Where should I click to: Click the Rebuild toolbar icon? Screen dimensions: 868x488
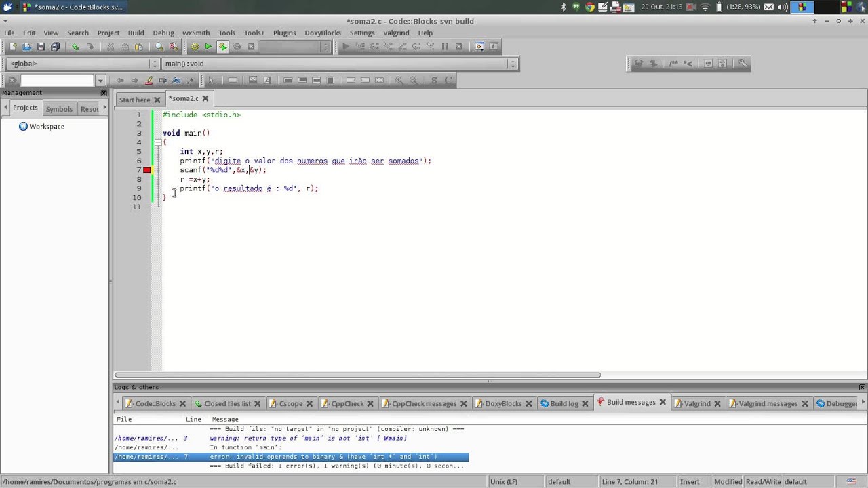237,47
